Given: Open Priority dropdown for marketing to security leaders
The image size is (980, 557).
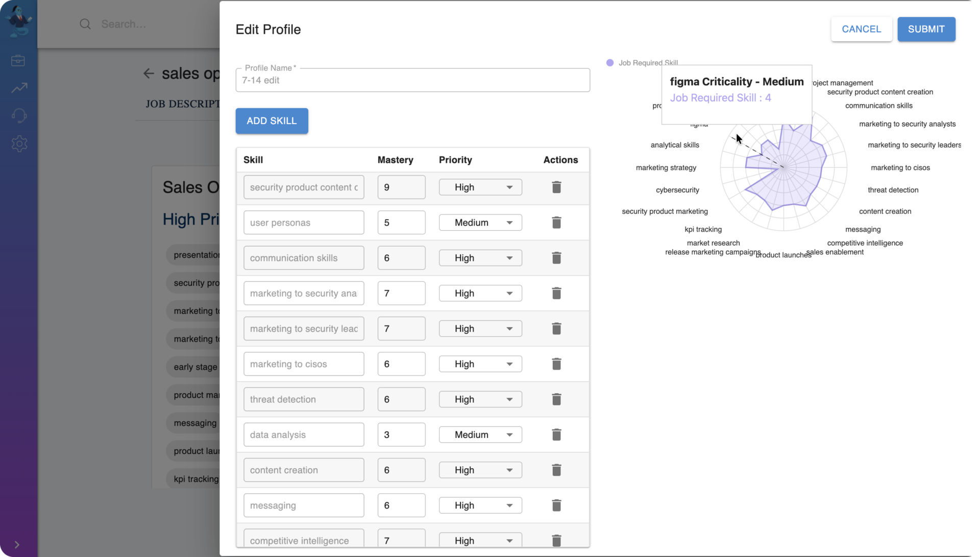Looking at the screenshot, I should [480, 329].
